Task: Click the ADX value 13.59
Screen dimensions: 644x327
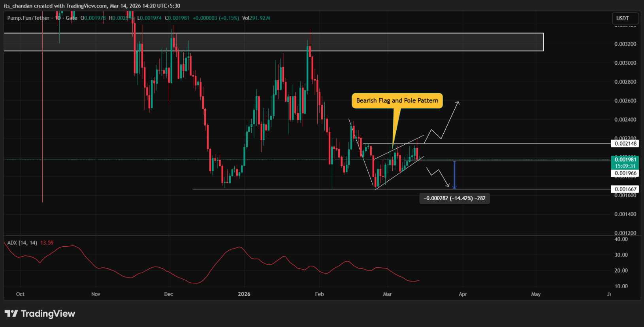Action: [x=47, y=243]
